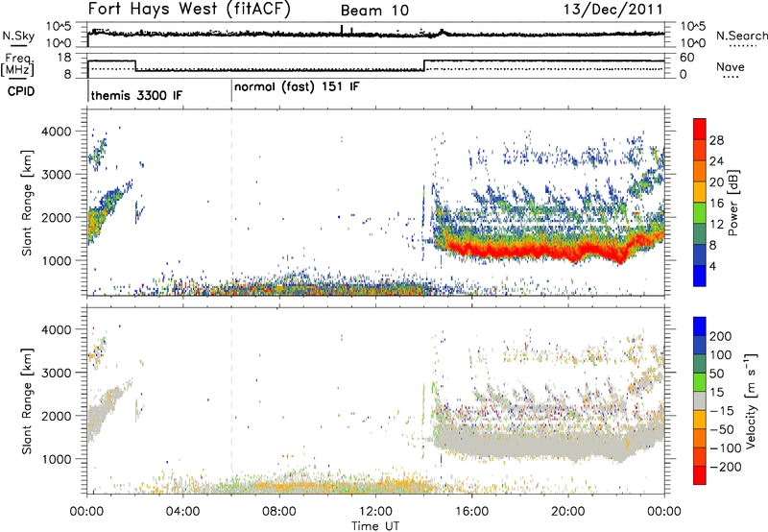
Task: Click the 'Freq. [MHz]' axis label
Action: tap(18, 64)
